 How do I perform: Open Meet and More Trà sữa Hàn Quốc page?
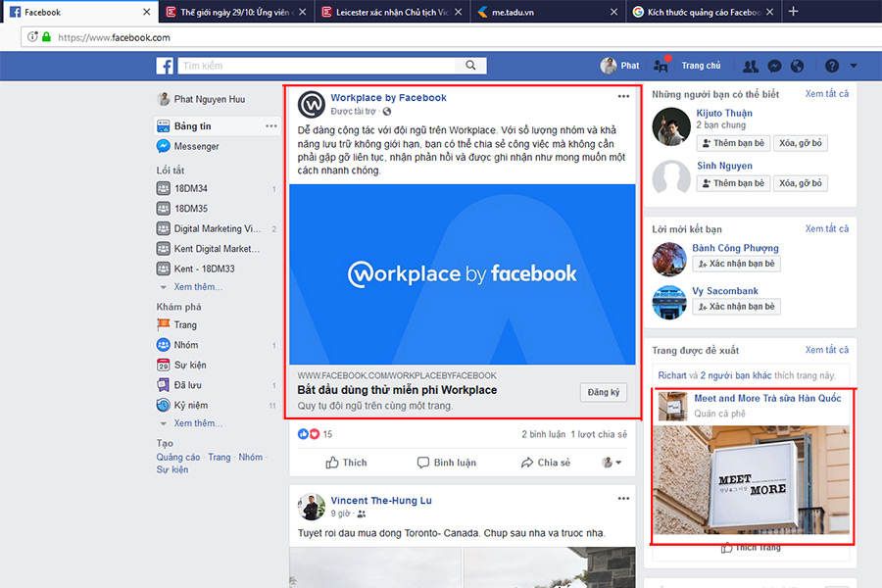pos(767,399)
